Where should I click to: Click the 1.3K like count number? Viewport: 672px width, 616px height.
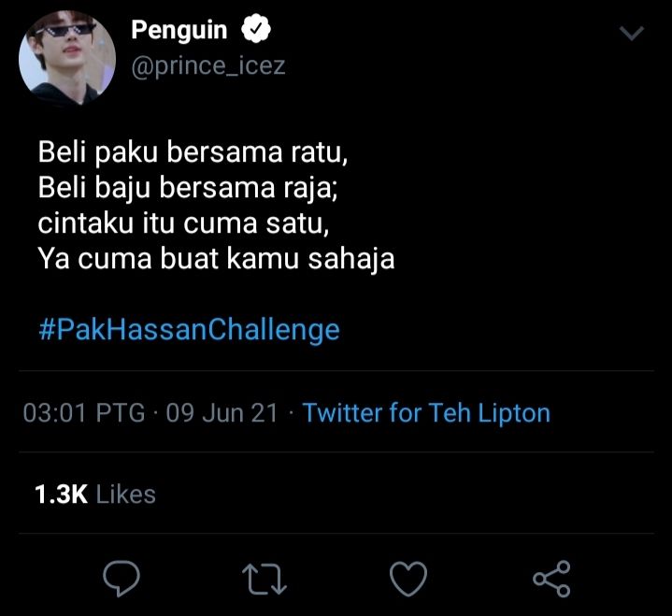(62, 494)
